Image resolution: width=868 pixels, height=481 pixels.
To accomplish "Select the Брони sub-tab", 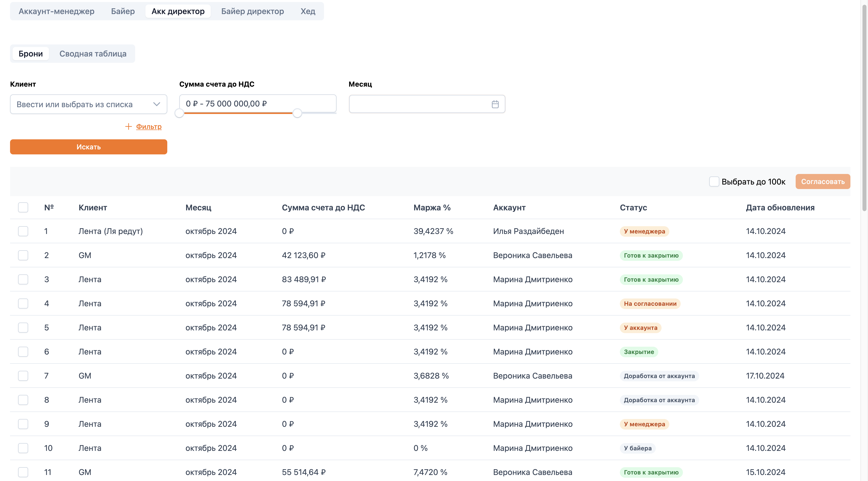I will point(31,53).
